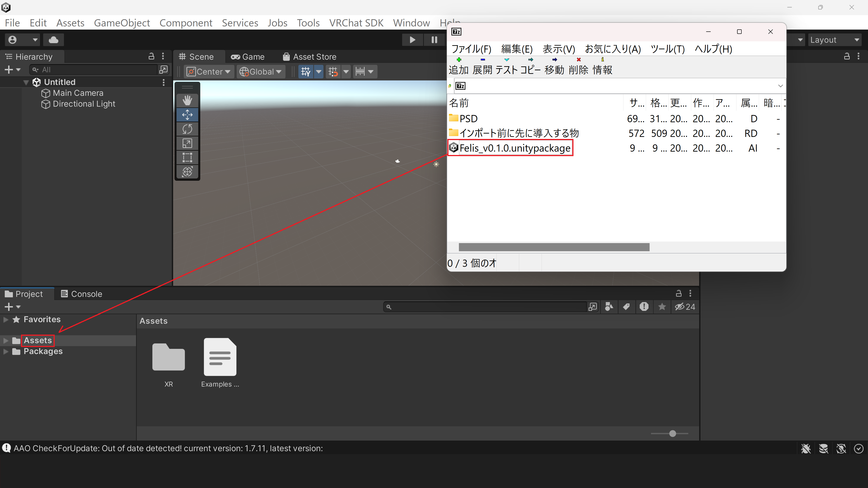Open 7-Zip ツール(T) menu
The height and width of the screenshot is (488, 868).
click(668, 49)
